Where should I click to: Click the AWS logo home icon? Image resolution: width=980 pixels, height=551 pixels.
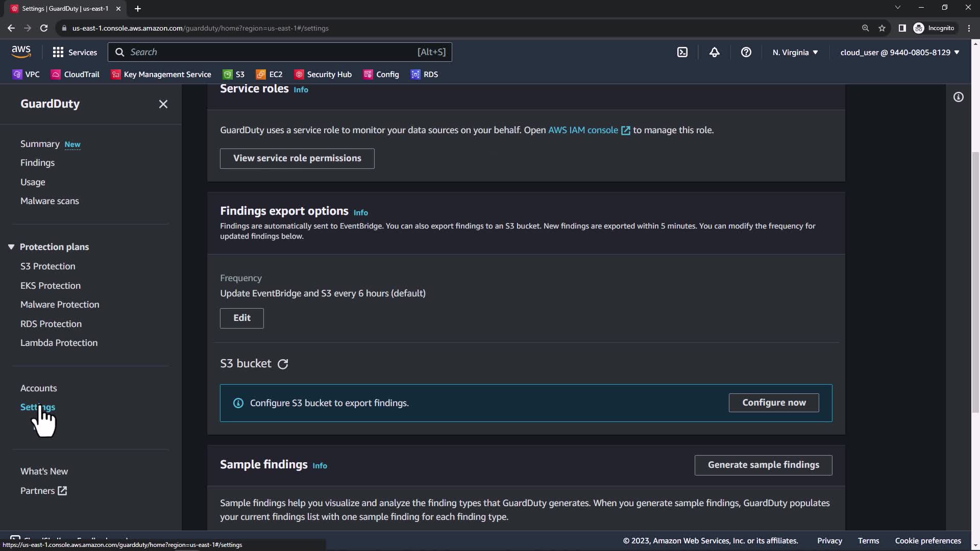coord(21,52)
